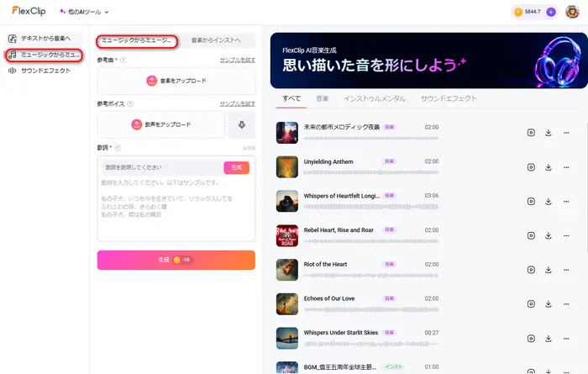
Task: Open more options for Whispers of Heartfelt Longi...
Action: point(566,202)
